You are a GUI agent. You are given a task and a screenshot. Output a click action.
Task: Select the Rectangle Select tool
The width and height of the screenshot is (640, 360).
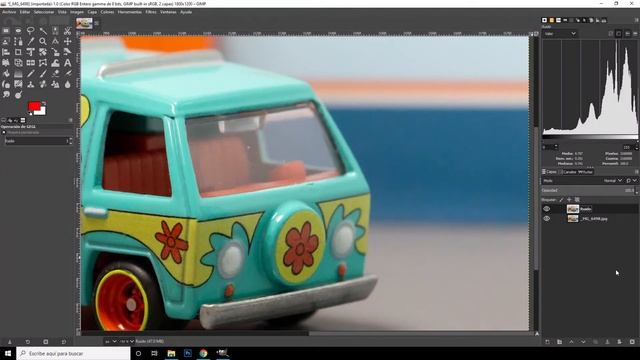(6, 31)
